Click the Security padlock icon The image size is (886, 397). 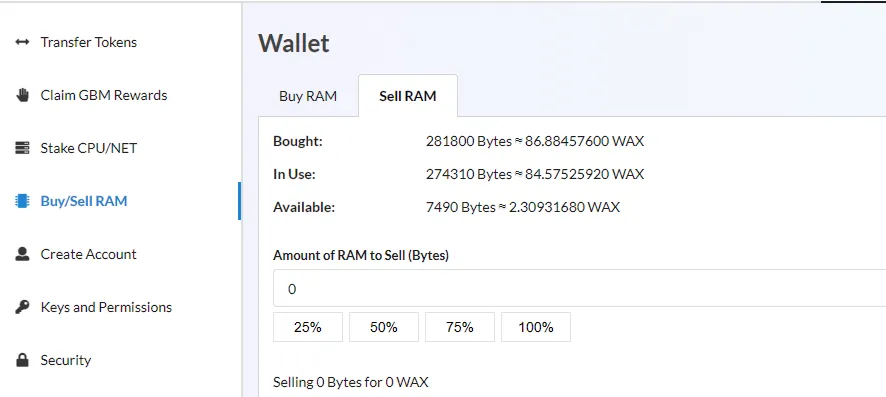click(22, 360)
